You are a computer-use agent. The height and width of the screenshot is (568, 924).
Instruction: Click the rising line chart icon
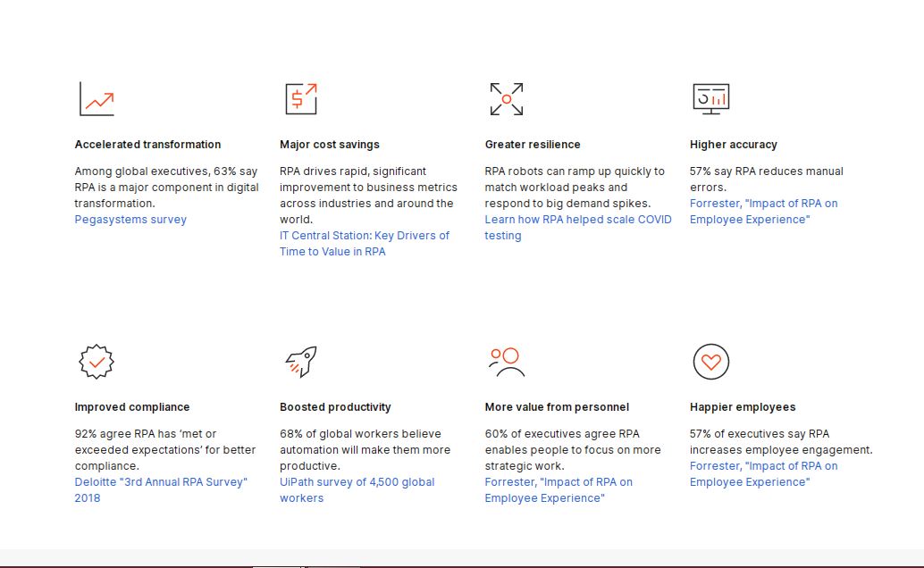click(97, 99)
